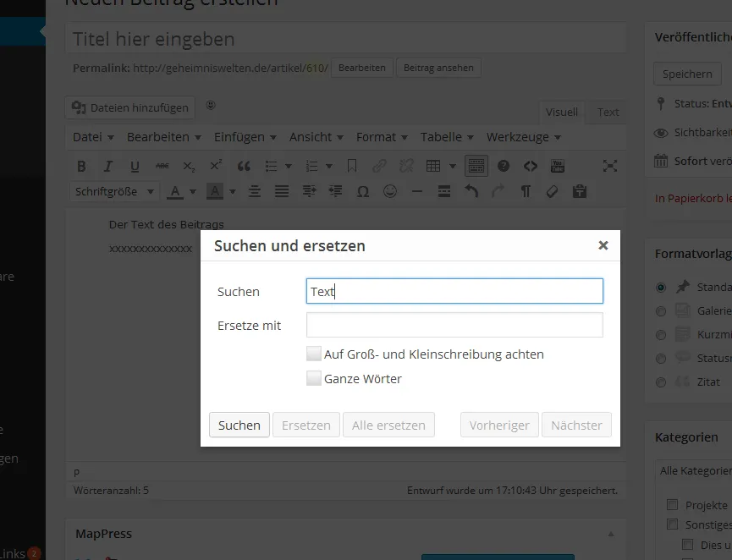Screen dimensions: 732x560
Task: Select Galerie format radio button
Action: [x=661, y=311]
